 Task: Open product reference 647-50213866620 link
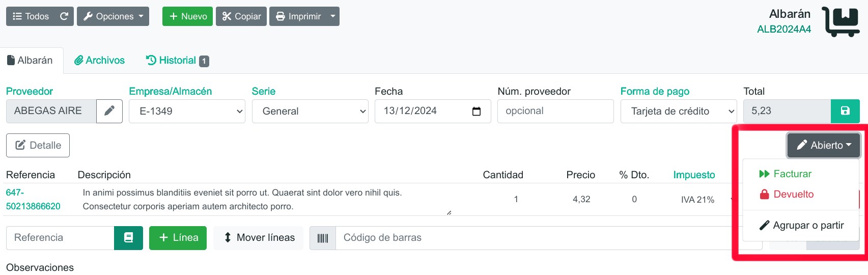point(33,199)
